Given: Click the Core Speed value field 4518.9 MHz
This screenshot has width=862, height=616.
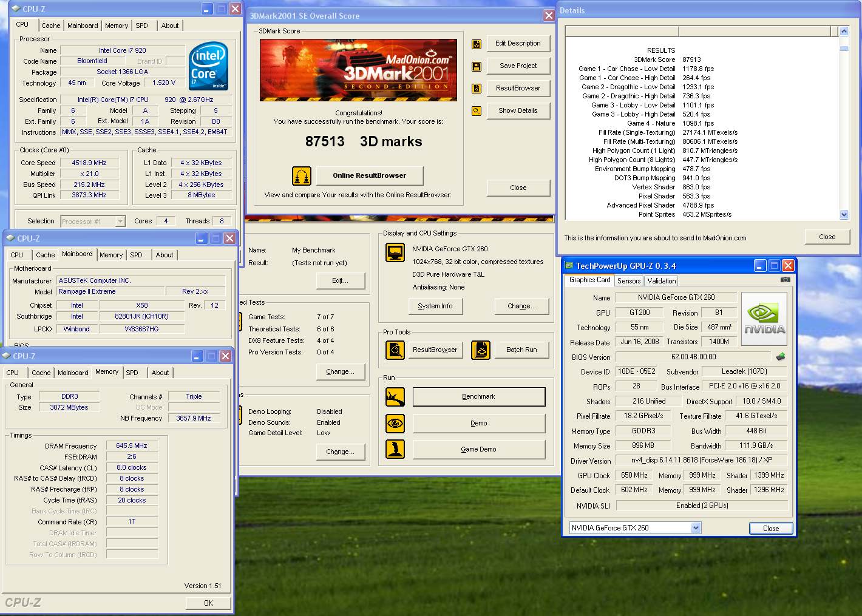Looking at the screenshot, I should pyautogui.click(x=89, y=163).
